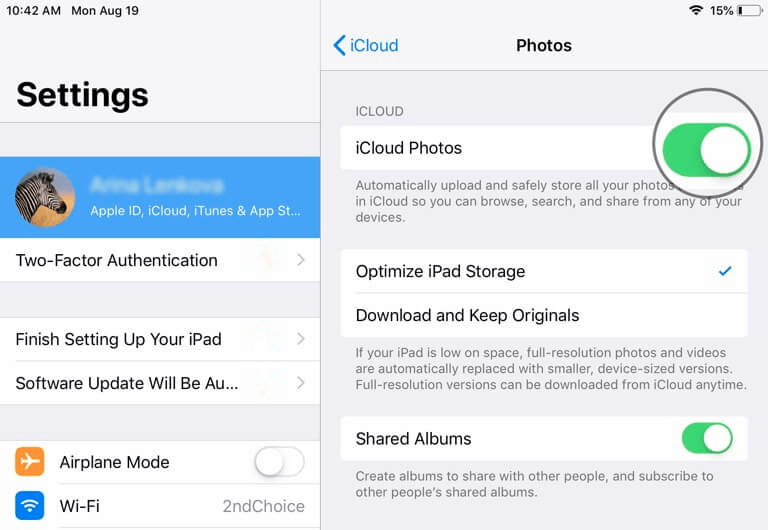Viewport: 768px width, 530px height.
Task: Tap the blue Wi-Fi icon
Action: coord(29,506)
